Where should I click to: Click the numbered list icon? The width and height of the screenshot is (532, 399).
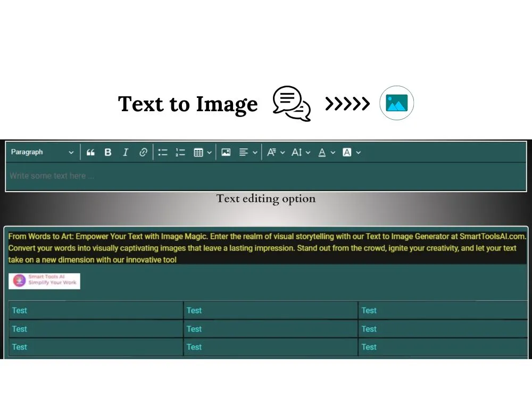(x=180, y=153)
